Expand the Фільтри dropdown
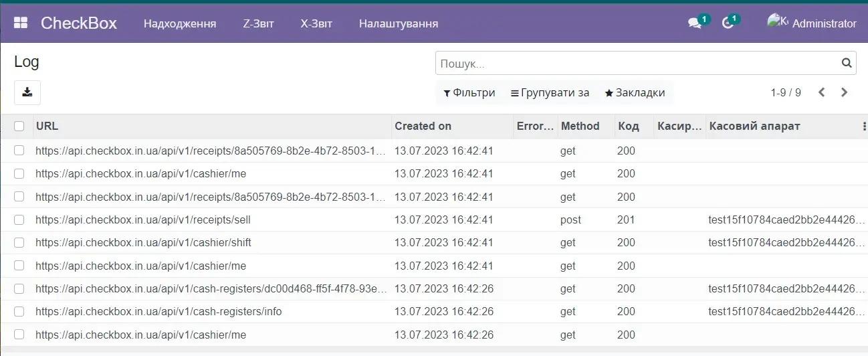This screenshot has height=356, width=868. click(x=469, y=92)
